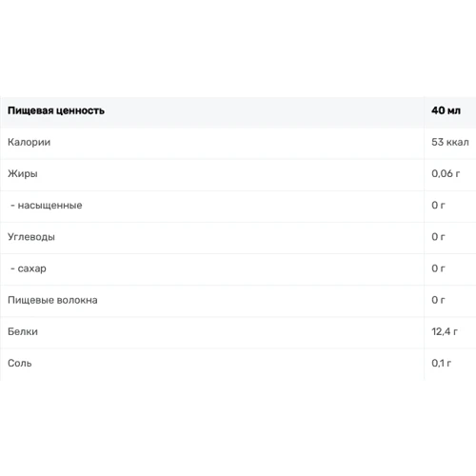Select the '0 г' value for насыщенные
The image size is (476, 476).
[x=438, y=206]
